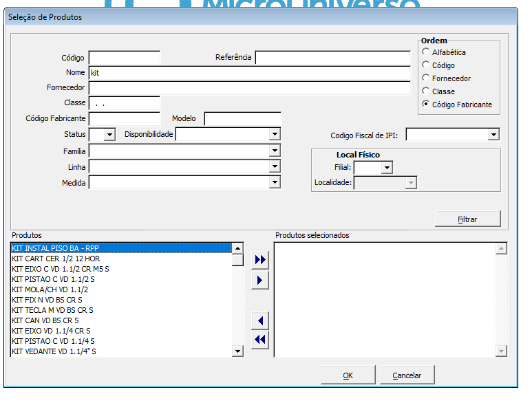
Task: Remove all products from selected list
Action: click(x=260, y=340)
